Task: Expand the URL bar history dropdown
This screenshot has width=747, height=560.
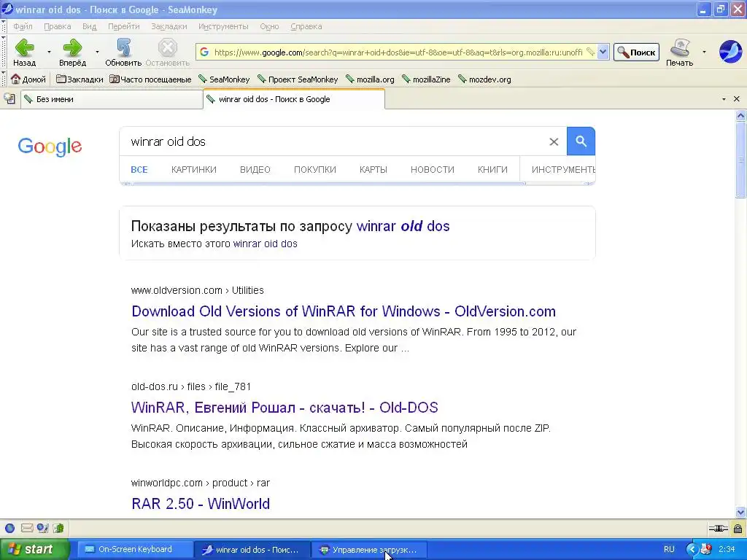Action: (x=603, y=52)
